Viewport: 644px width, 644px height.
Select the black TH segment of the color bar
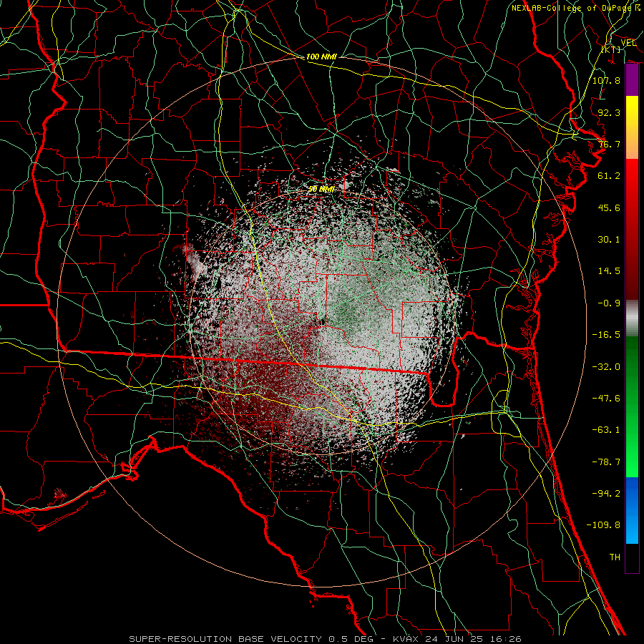(632, 557)
